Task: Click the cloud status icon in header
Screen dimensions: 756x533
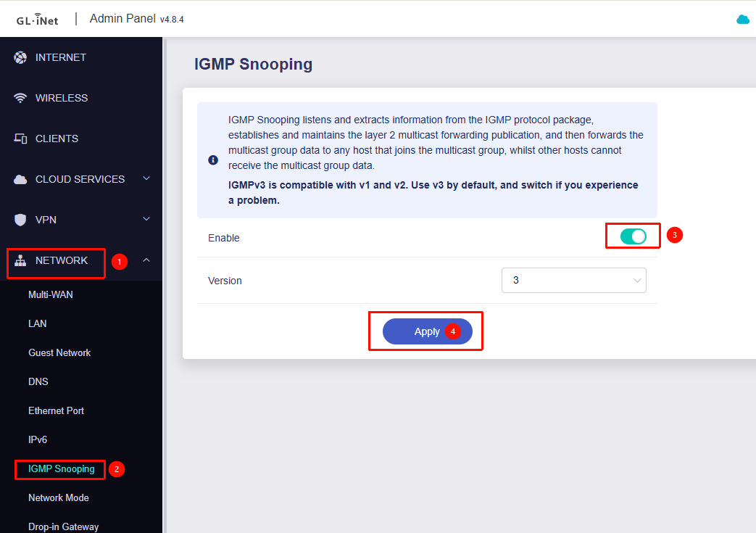Action: point(743,20)
